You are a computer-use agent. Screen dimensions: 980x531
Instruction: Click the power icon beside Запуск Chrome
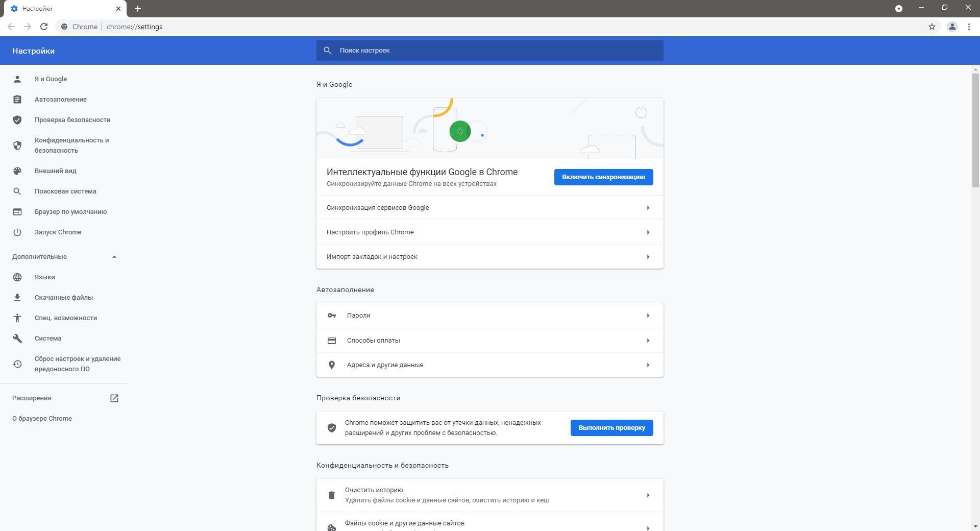coord(17,232)
